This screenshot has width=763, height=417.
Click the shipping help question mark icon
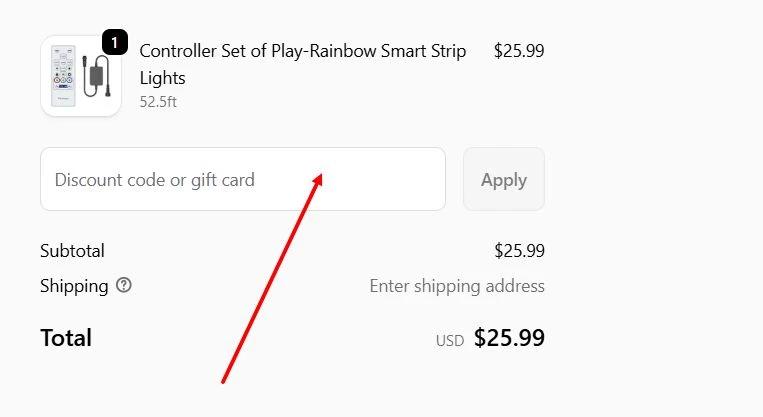pyautogui.click(x=124, y=285)
